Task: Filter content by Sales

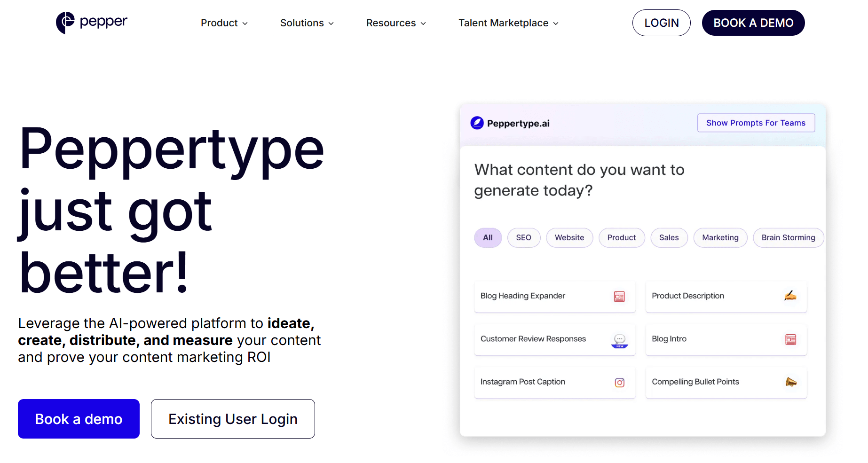Action: (x=669, y=238)
